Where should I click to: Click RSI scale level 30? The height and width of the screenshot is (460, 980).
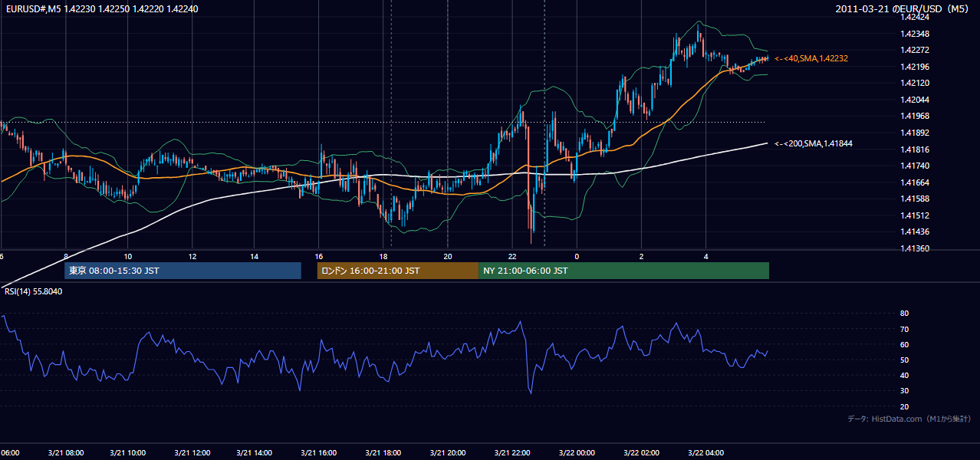[x=904, y=391]
